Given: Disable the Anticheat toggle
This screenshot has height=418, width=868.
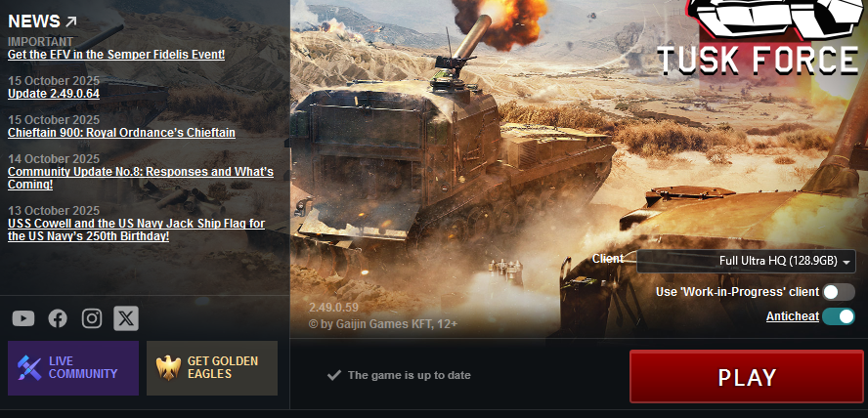Looking at the screenshot, I should coord(838,316).
